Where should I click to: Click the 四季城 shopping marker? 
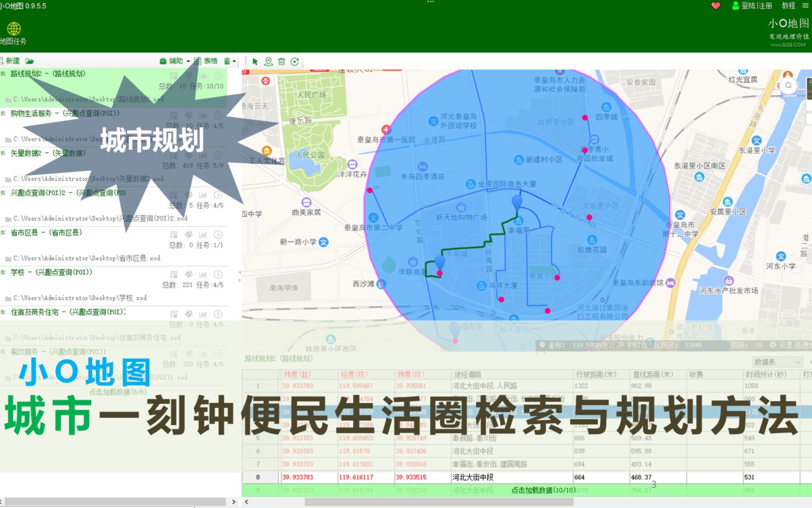tap(606, 107)
